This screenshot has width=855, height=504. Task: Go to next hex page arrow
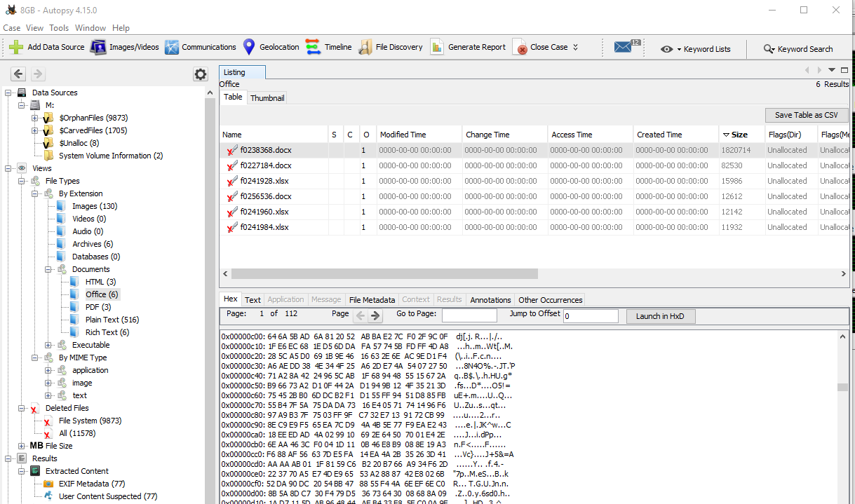click(376, 315)
